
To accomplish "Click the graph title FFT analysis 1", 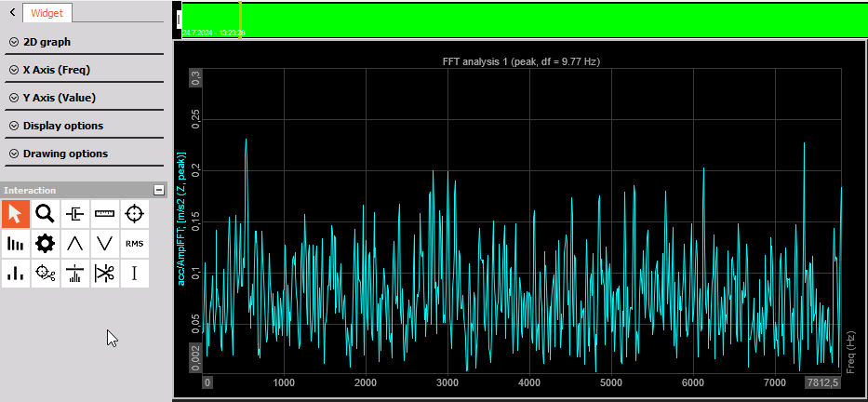I will click(x=522, y=62).
